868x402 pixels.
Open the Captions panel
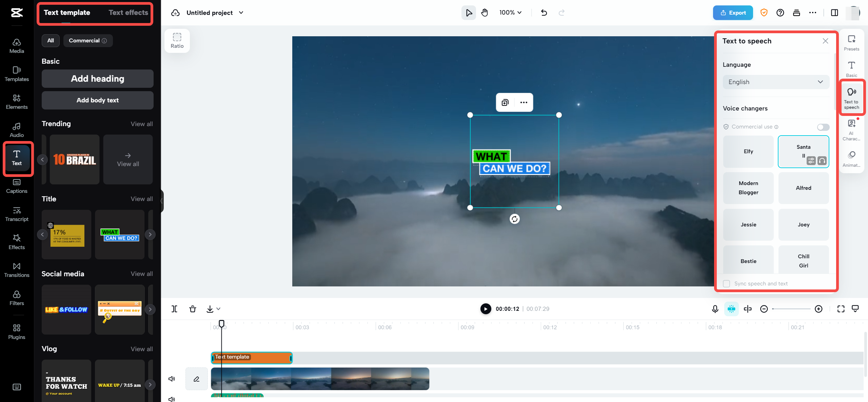click(x=16, y=185)
